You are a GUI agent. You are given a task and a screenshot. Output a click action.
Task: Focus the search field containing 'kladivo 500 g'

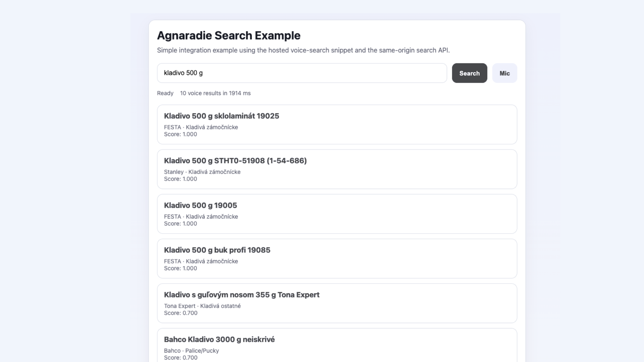click(x=302, y=73)
